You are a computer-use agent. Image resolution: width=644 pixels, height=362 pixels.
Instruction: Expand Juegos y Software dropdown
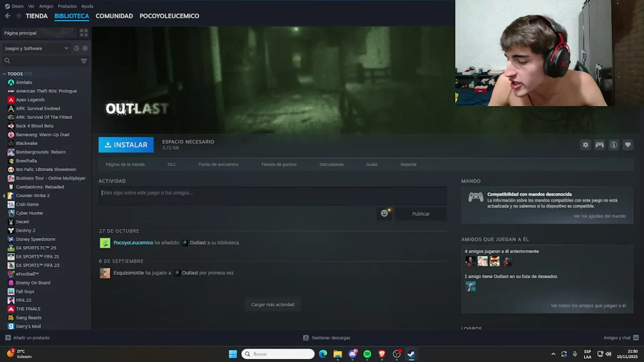[36, 48]
